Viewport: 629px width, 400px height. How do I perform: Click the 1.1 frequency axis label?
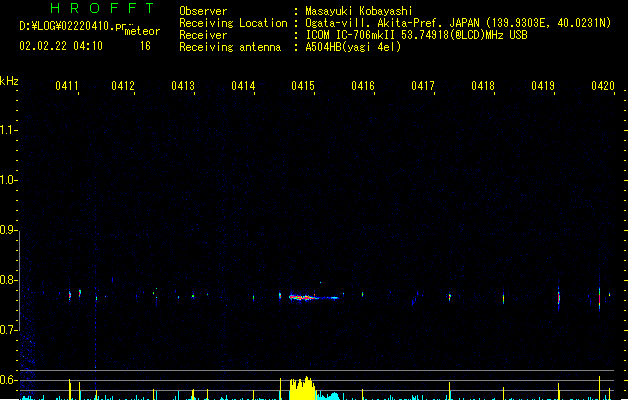pos(7,130)
